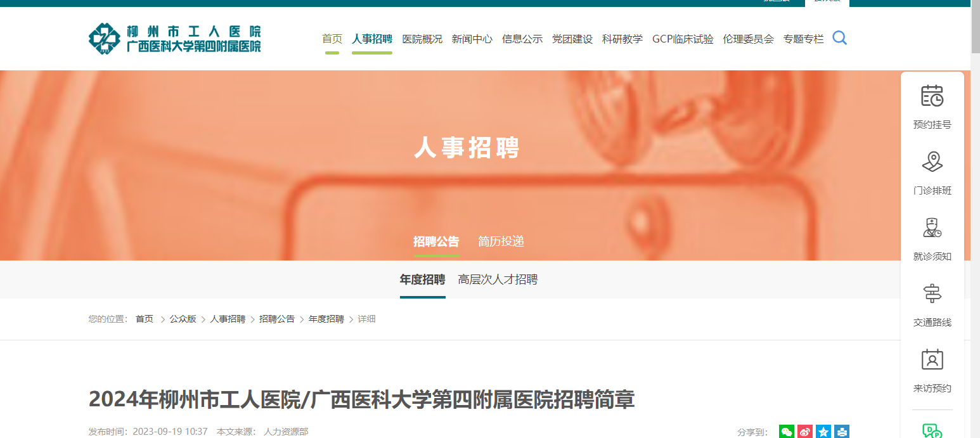Go to 首页 in breadcrumb

click(145, 319)
